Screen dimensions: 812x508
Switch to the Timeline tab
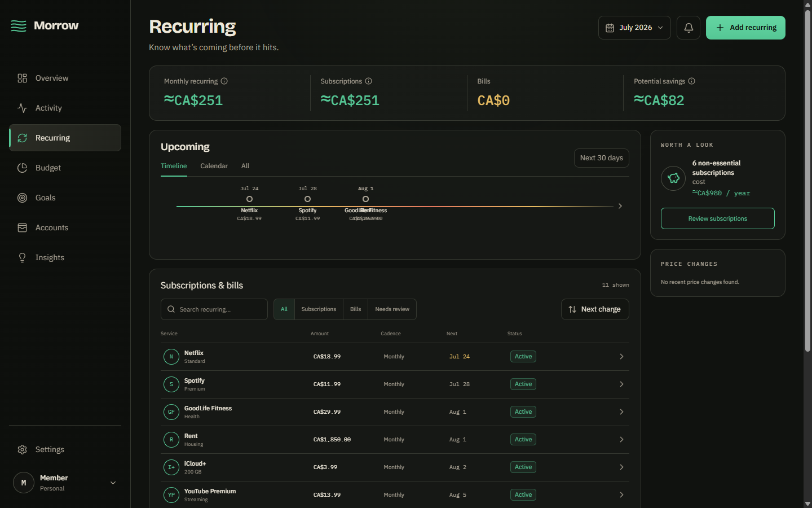click(x=174, y=166)
